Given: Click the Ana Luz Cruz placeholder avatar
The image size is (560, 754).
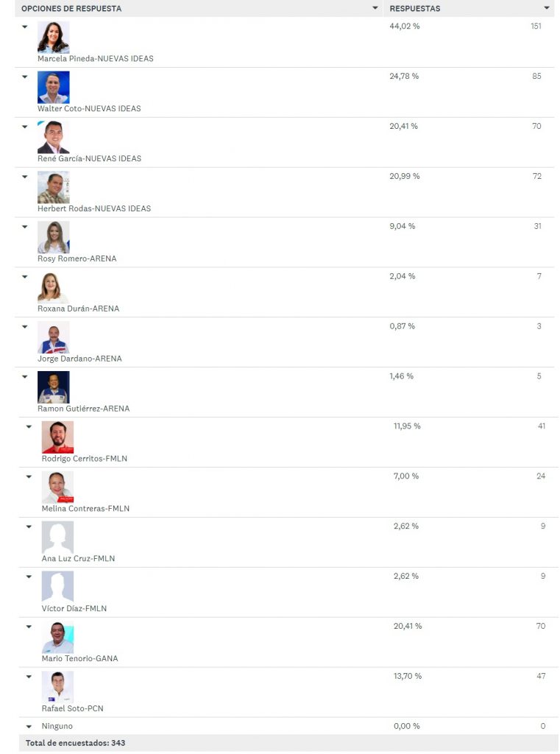Looking at the screenshot, I should click(57, 537).
